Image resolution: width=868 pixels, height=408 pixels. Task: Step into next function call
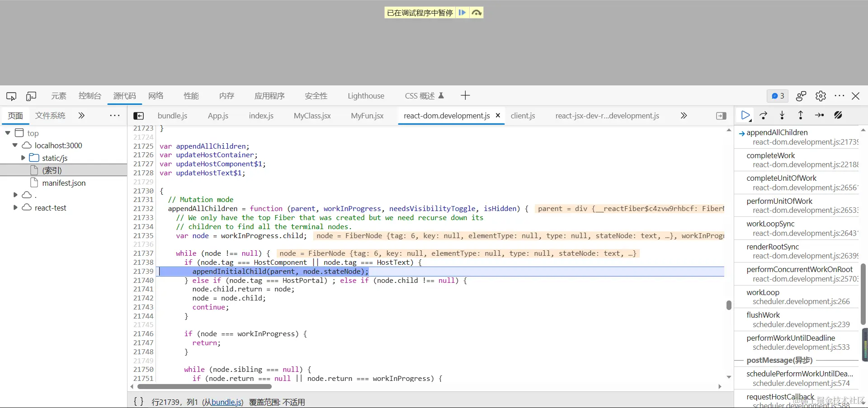[x=782, y=116]
